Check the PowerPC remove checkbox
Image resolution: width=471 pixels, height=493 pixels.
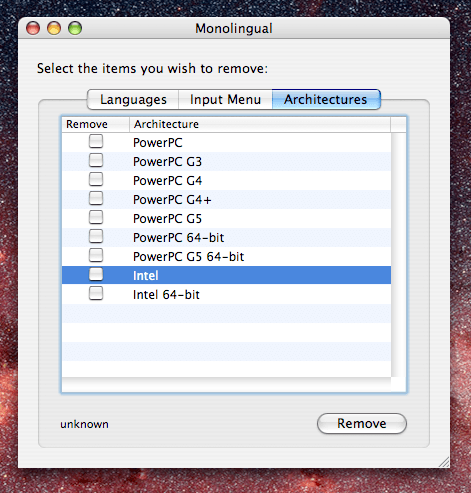click(x=96, y=141)
